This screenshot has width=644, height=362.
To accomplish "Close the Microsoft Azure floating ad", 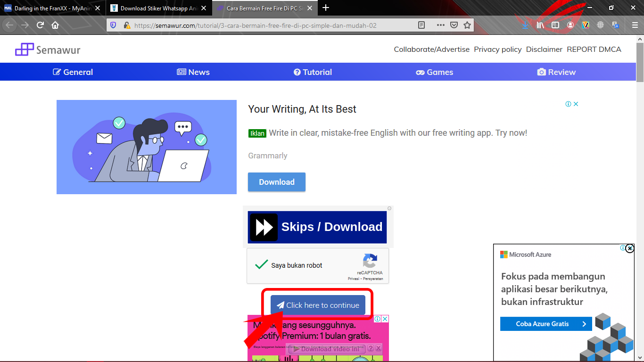I will tap(630, 248).
